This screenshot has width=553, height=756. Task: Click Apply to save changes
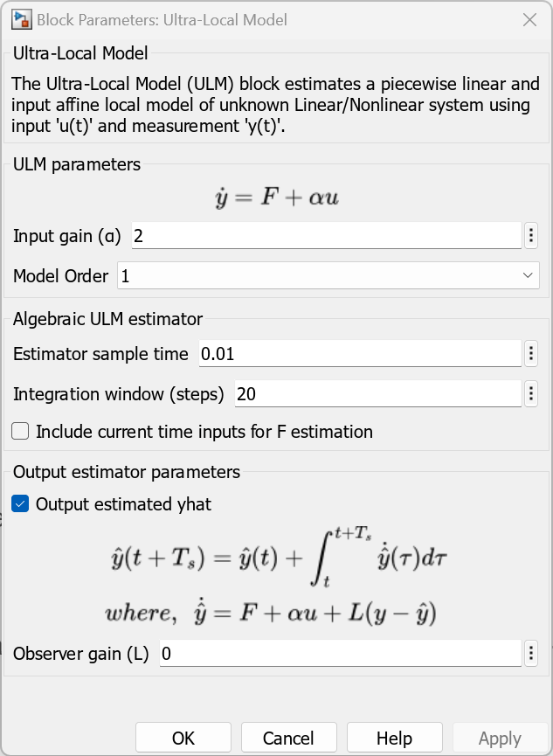pyautogui.click(x=500, y=737)
